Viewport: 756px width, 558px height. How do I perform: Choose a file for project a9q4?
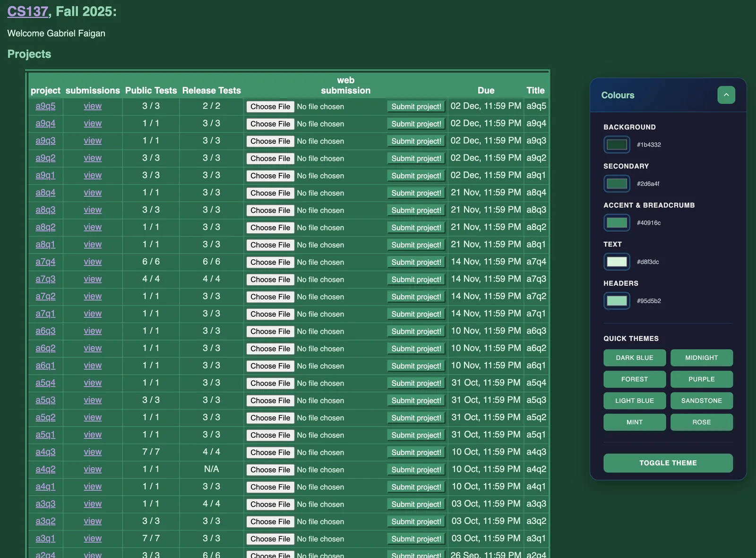click(x=270, y=124)
